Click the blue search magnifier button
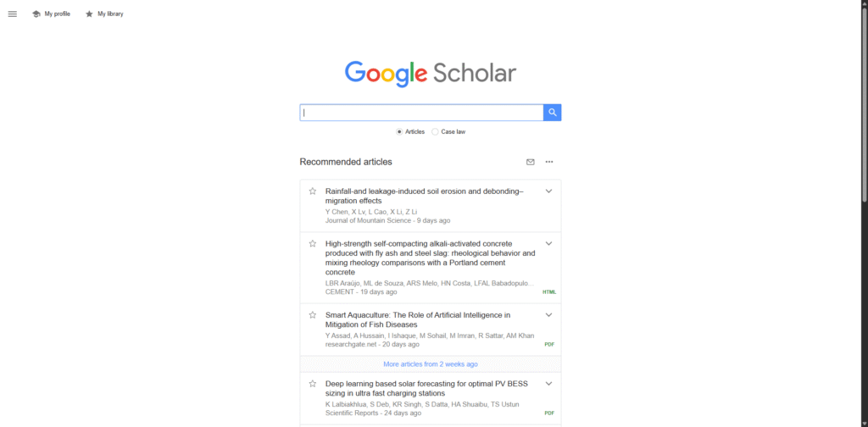 point(552,113)
